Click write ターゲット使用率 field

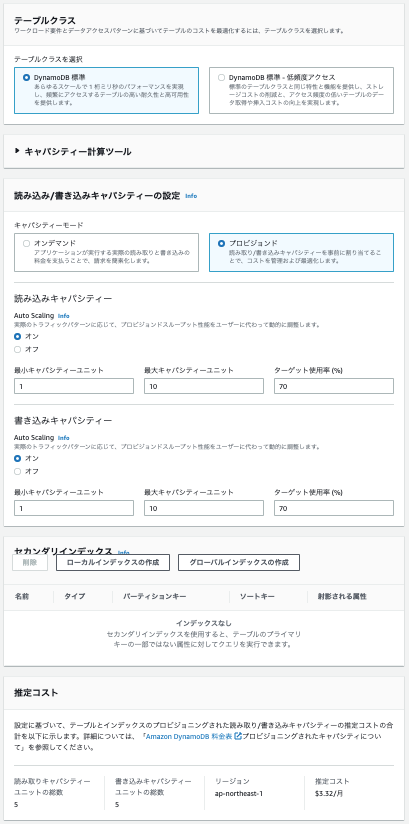point(334,508)
